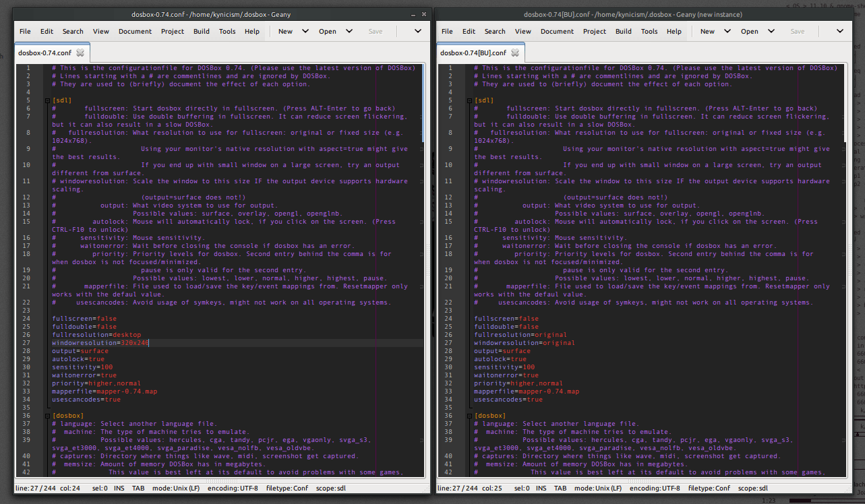Open the Help menu in left window
This screenshot has width=865, height=504.
click(252, 32)
